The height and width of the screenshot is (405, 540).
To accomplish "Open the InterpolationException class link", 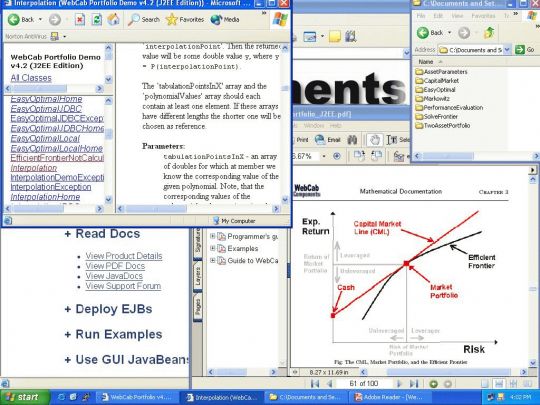I will (x=51, y=187).
